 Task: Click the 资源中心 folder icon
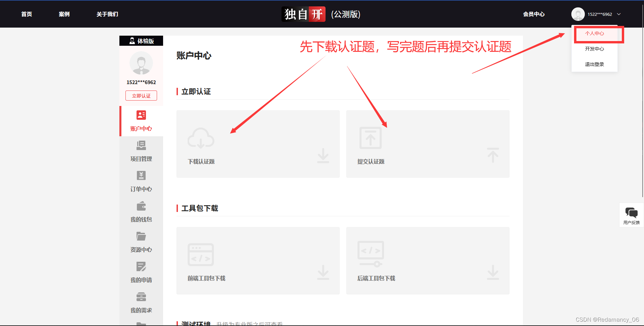[x=141, y=236]
